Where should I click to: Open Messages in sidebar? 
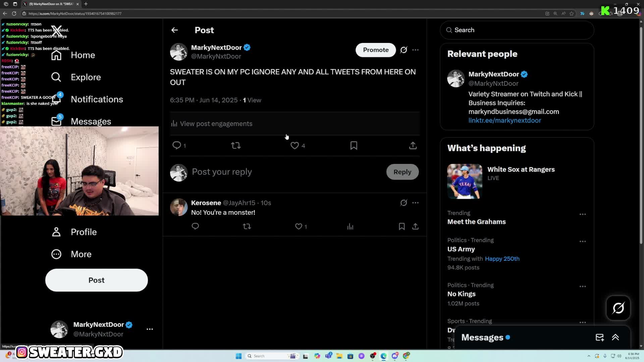(x=81, y=121)
